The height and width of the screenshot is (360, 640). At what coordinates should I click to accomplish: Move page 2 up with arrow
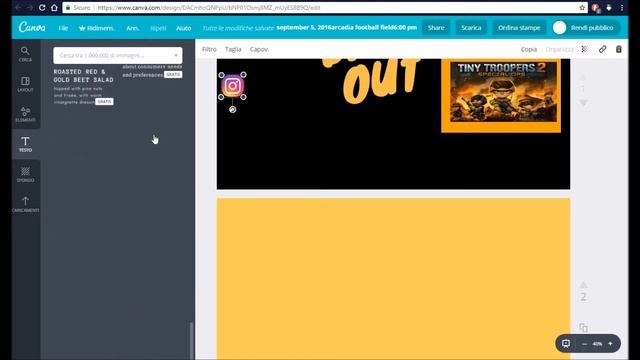[583, 284]
